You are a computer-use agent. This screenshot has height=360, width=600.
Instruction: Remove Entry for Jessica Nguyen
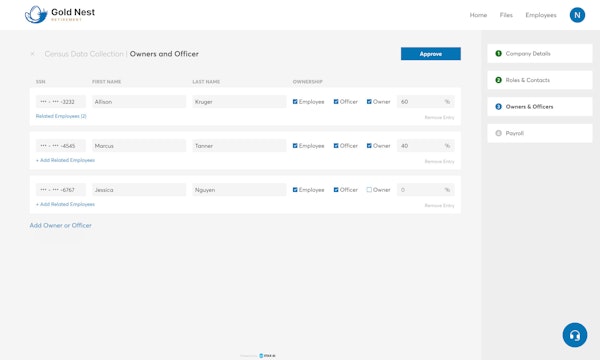click(x=439, y=205)
